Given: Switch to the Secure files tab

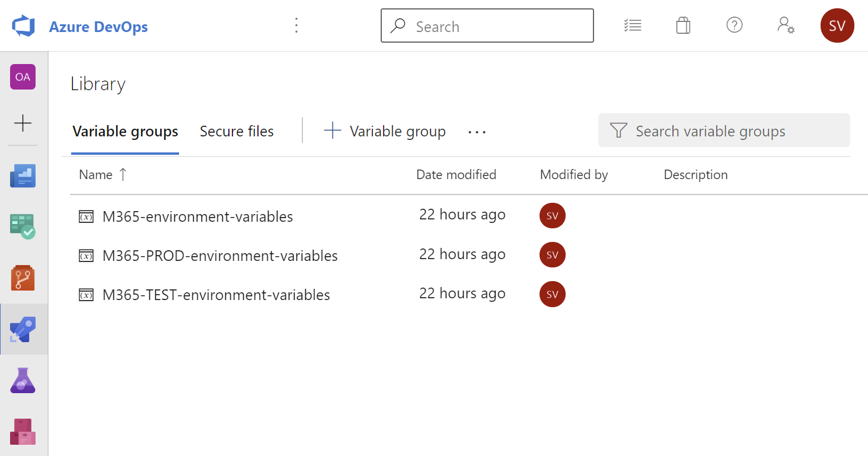Looking at the screenshot, I should pos(237,132).
